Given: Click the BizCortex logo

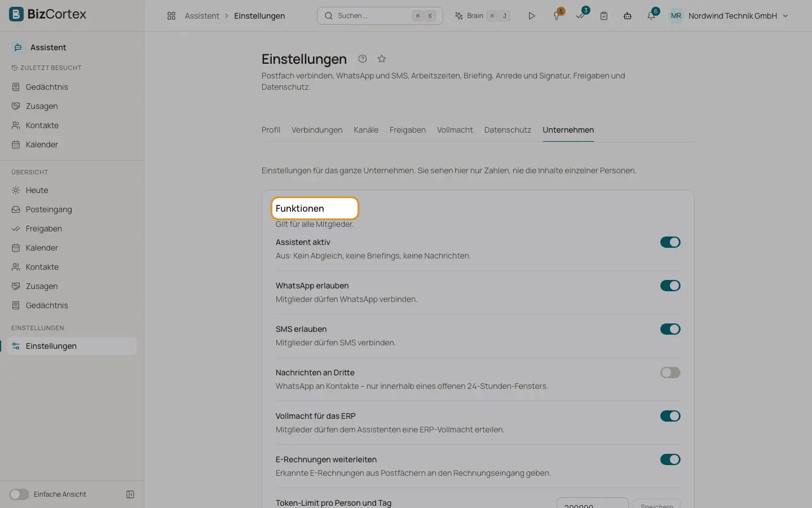Looking at the screenshot, I should pyautogui.click(x=48, y=14).
